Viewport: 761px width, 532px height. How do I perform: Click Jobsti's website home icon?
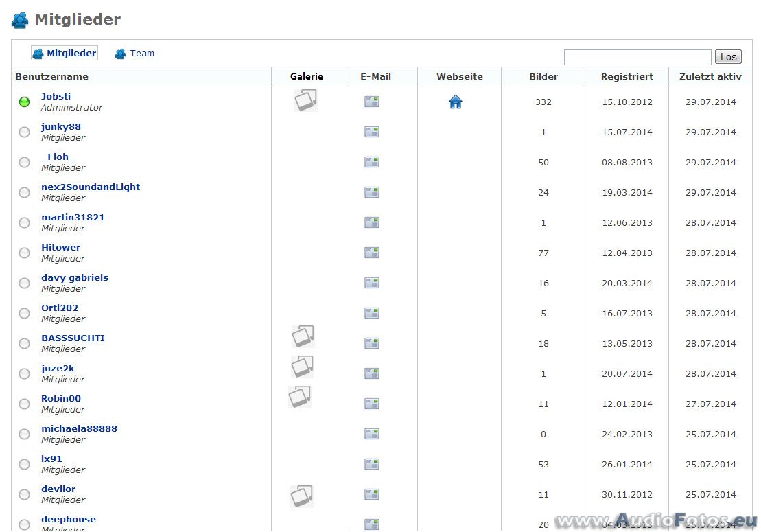click(456, 102)
